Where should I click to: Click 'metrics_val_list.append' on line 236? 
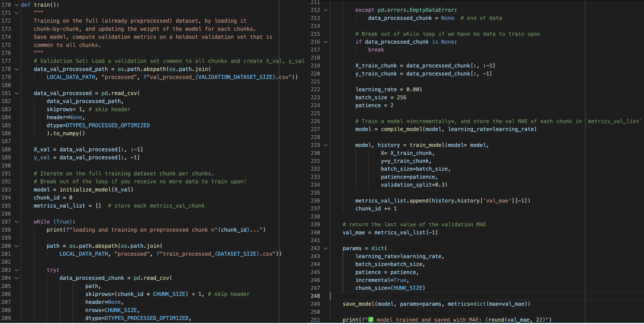tap(392, 201)
